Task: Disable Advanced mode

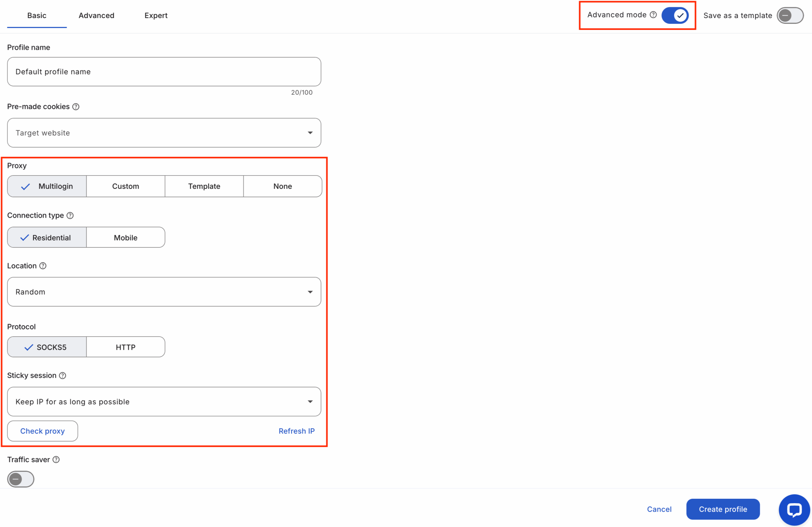Action: [x=675, y=15]
